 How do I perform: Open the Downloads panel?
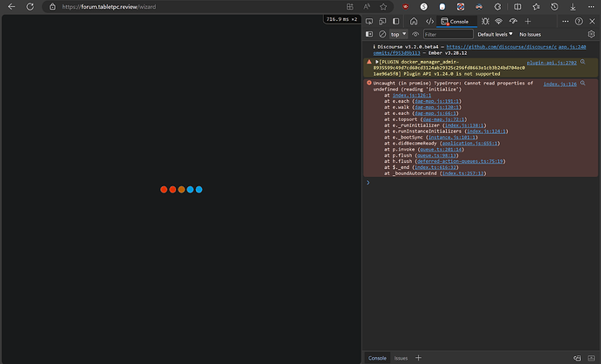[572, 6]
